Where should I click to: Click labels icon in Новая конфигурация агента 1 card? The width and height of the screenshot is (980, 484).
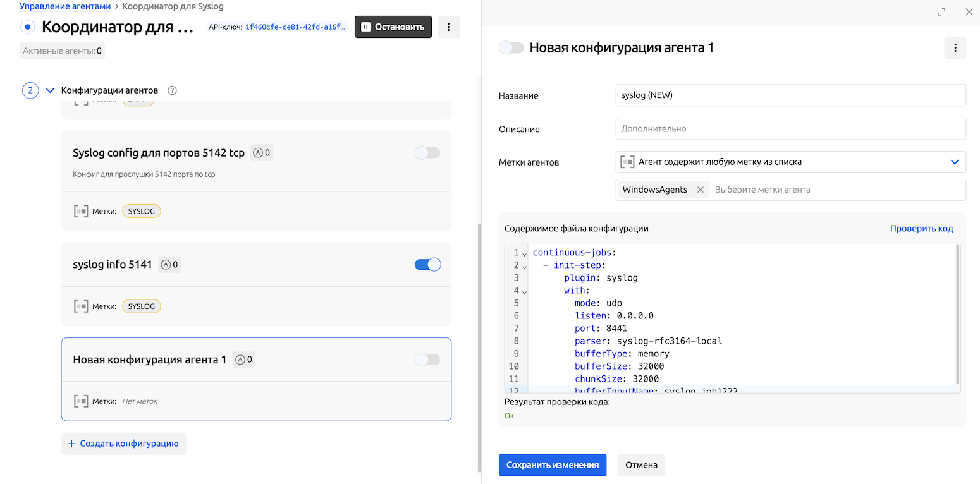tap(81, 401)
